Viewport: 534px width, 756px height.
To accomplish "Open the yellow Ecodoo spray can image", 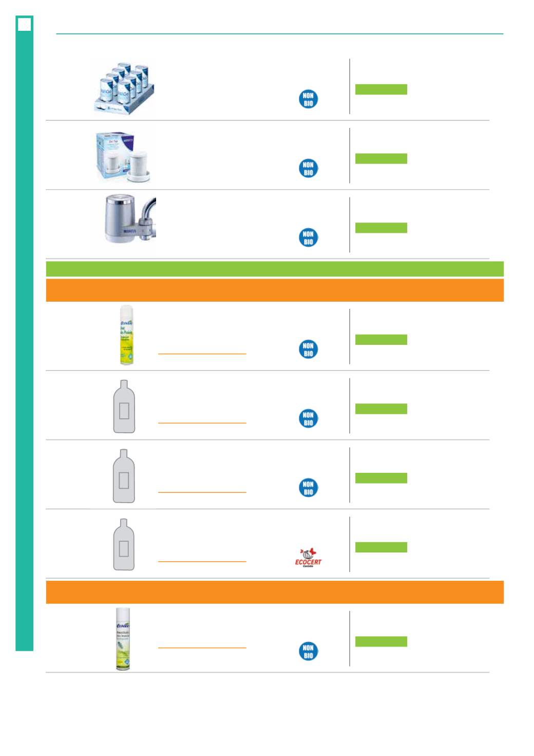I will (x=126, y=335).
